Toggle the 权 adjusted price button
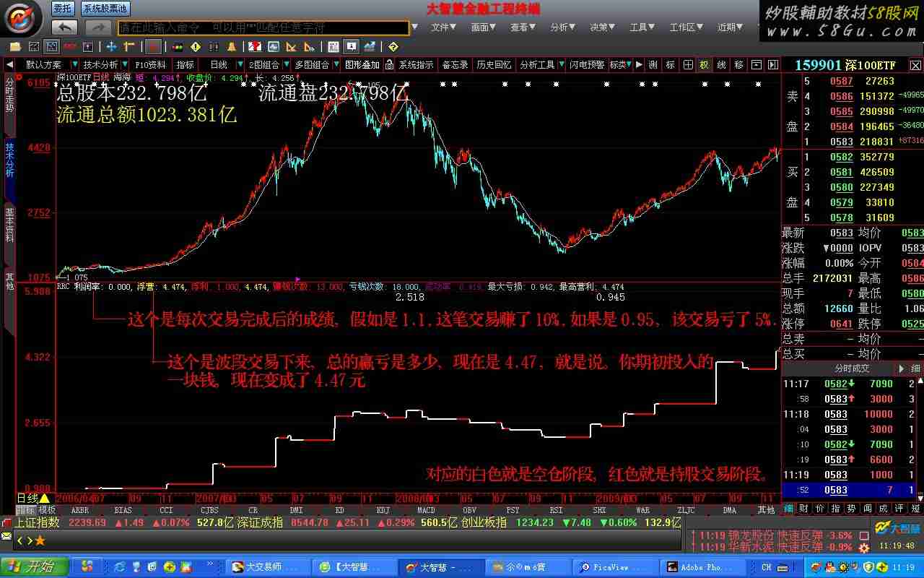This screenshot has width=924, height=578. tap(704, 64)
